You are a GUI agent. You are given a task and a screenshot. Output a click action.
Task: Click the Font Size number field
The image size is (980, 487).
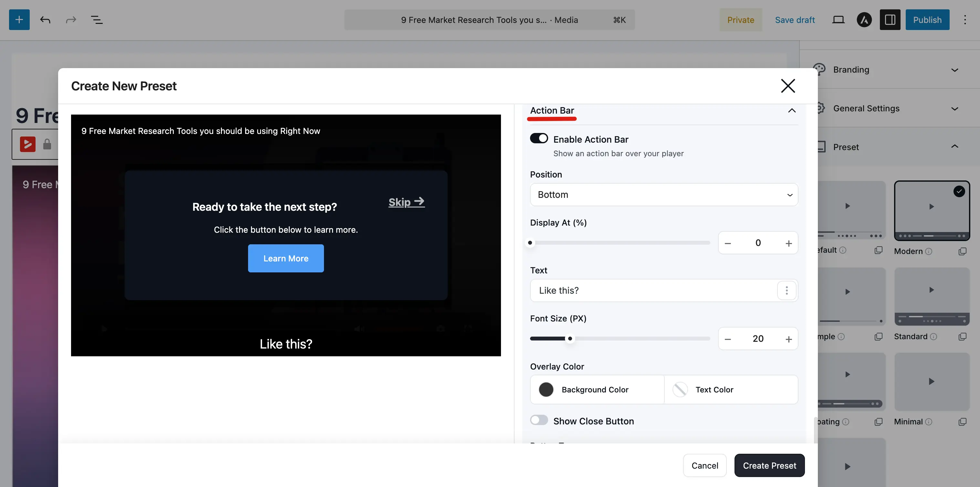tap(758, 339)
